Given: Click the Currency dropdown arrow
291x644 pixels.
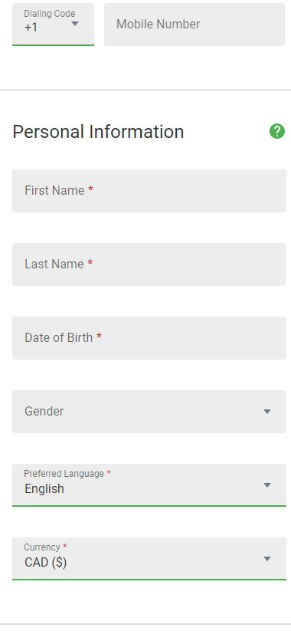Looking at the screenshot, I should 267,559.
